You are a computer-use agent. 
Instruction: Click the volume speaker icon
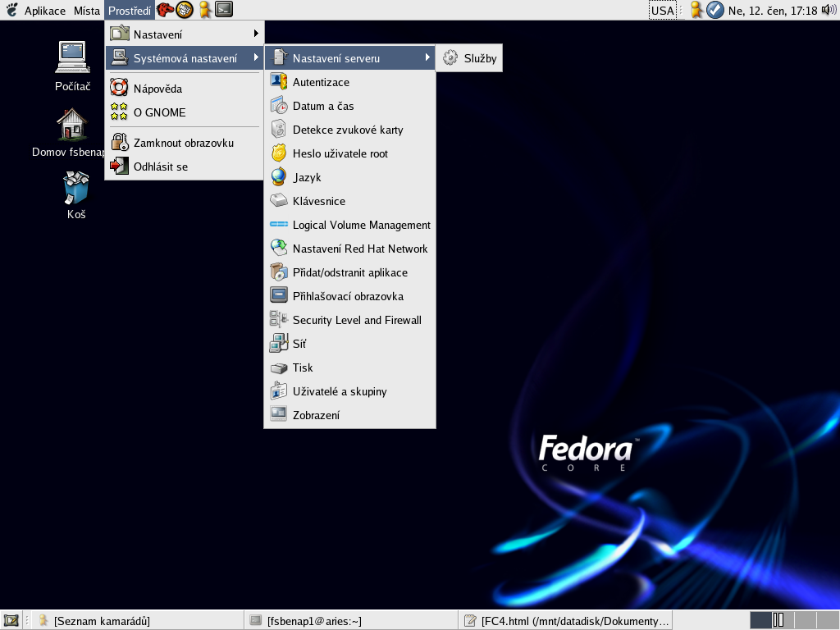829,10
